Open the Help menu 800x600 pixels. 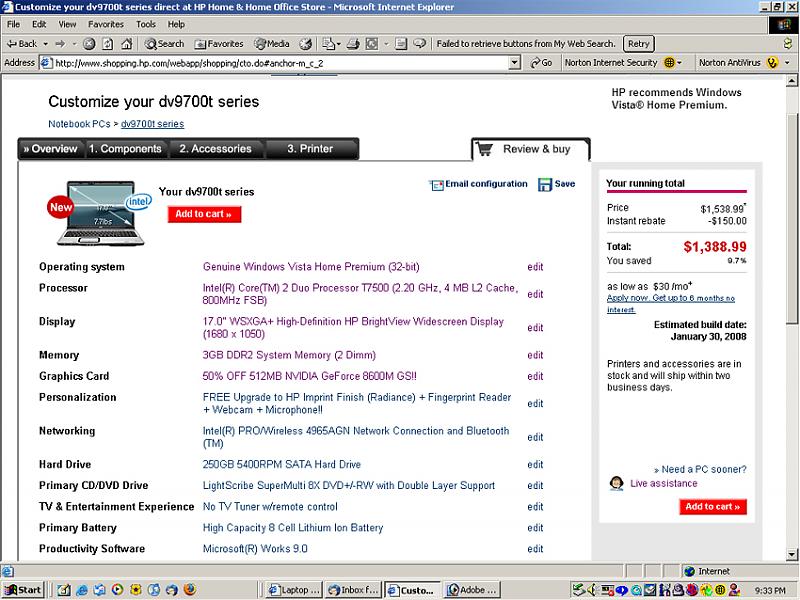[x=176, y=24]
